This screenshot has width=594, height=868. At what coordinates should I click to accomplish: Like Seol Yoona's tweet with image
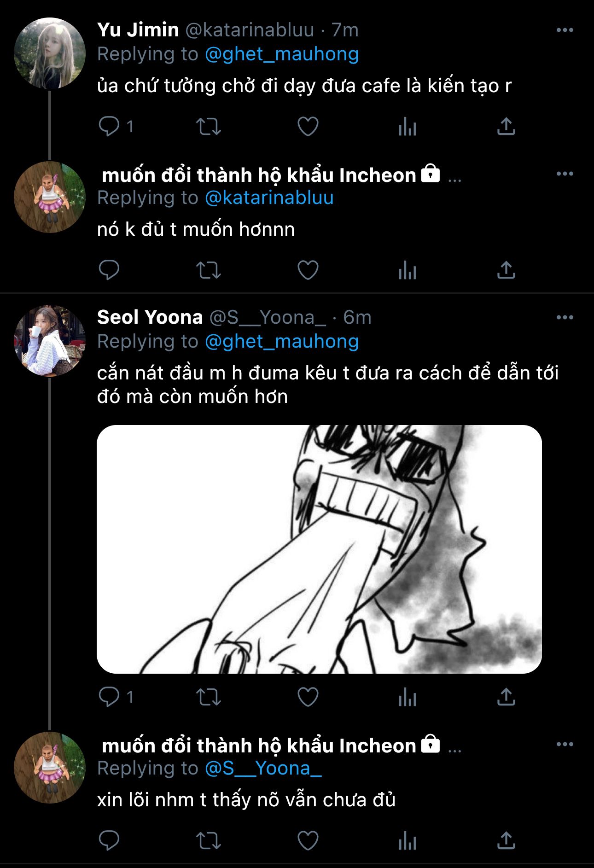[x=308, y=697]
